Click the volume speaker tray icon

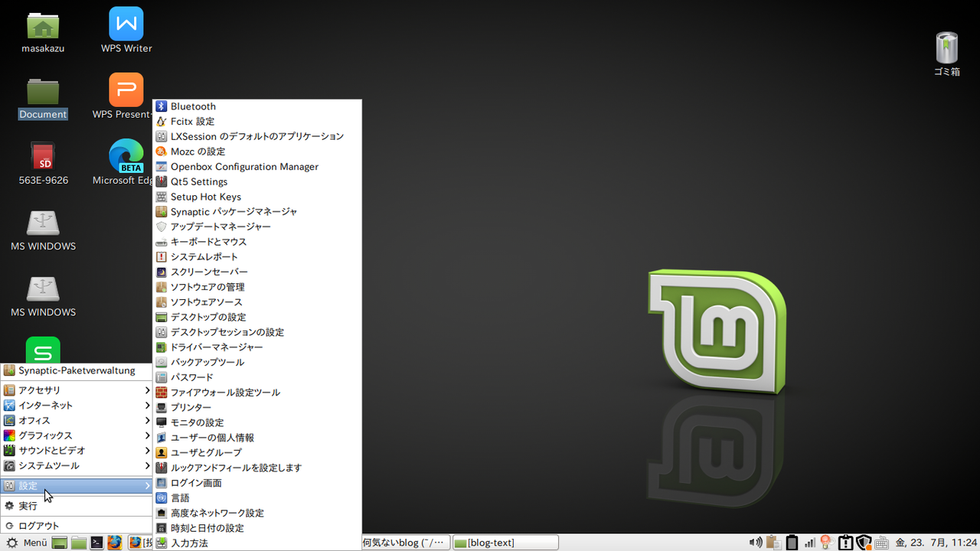pyautogui.click(x=756, y=543)
